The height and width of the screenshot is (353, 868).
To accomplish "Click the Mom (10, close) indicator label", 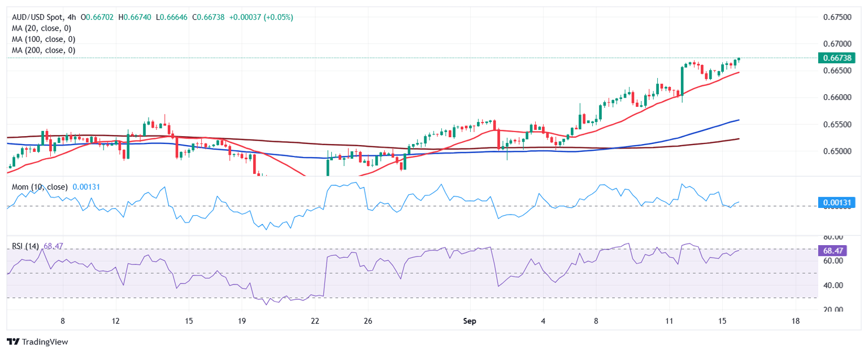I will pyautogui.click(x=40, y=187).
